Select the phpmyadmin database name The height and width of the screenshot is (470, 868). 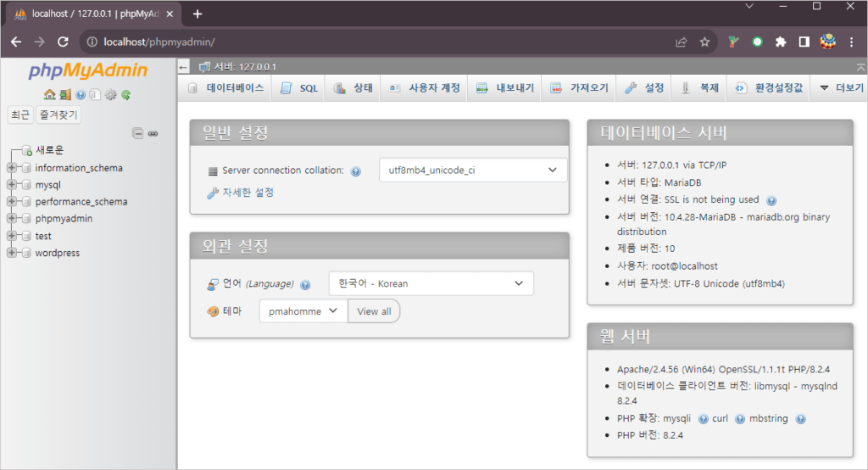[x=64, y=218]
